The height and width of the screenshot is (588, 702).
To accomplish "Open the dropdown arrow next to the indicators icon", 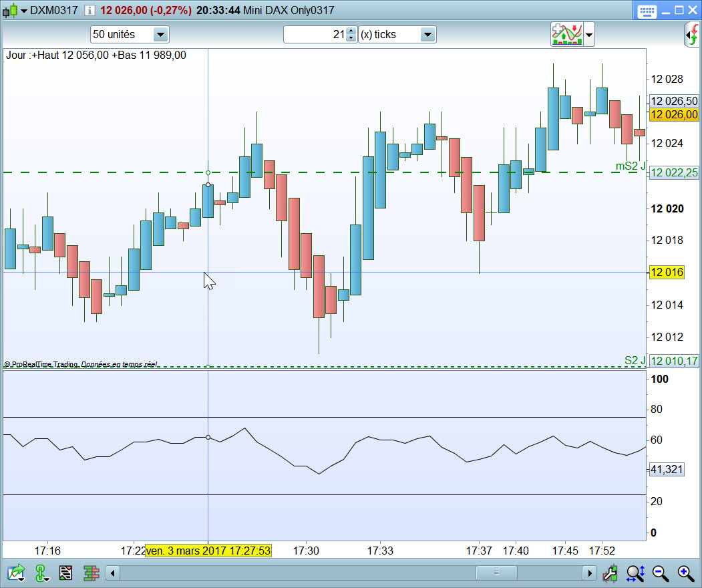I will [x=589, y=35].
